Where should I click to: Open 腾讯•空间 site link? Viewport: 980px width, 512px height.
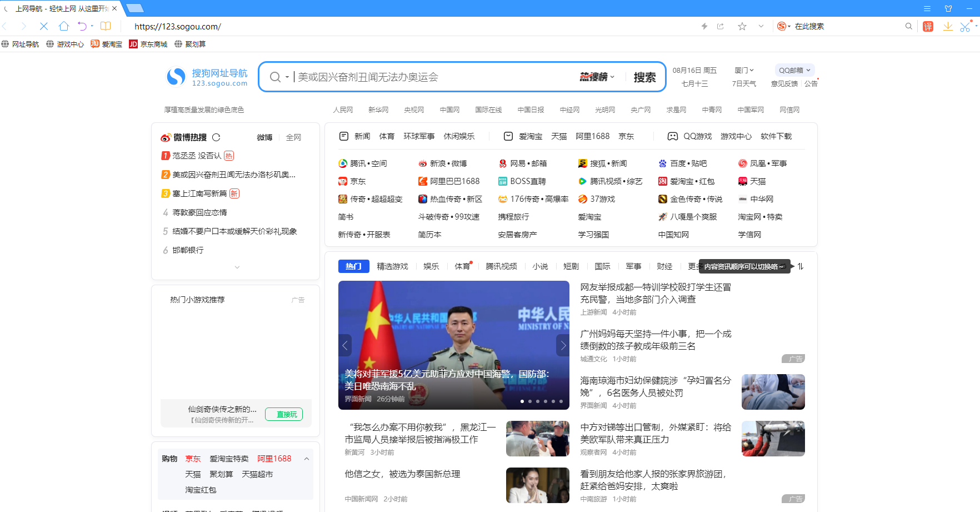(x=363, y=163)
